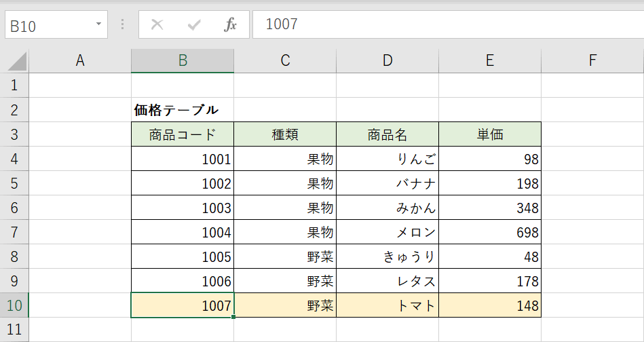Select row 11 header
This screenshot has width=644, height=342.
click(x=14, y=330)
